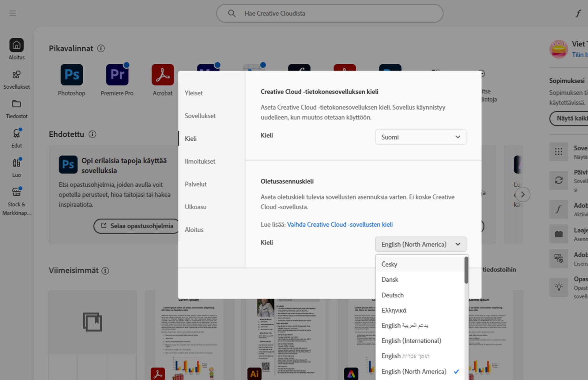The image size is (588, 380).
Task: Expand the Suomi app language dropdown
Action: pyautogui.click(x=420, y=137)
